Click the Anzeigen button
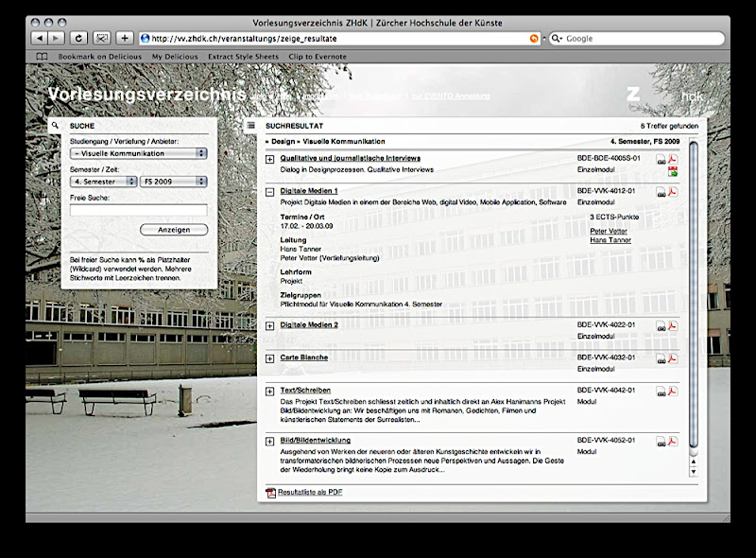Viewport: 756px width, 558px height. [174, 230]
